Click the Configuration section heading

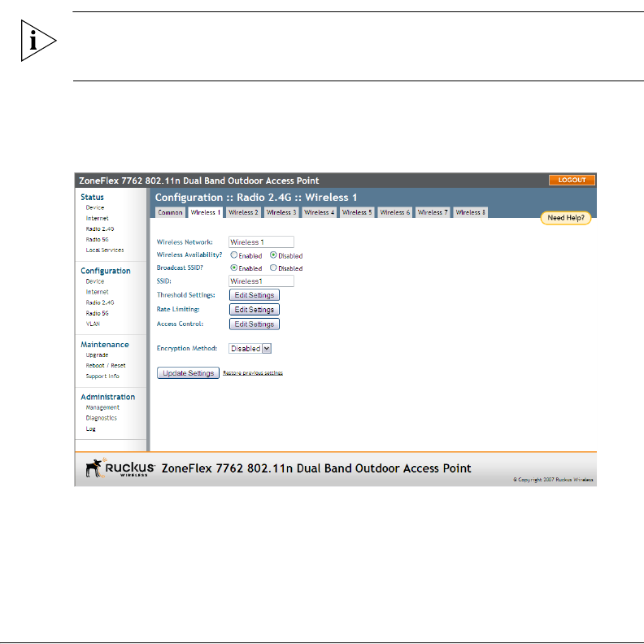(x=106, y=271)
